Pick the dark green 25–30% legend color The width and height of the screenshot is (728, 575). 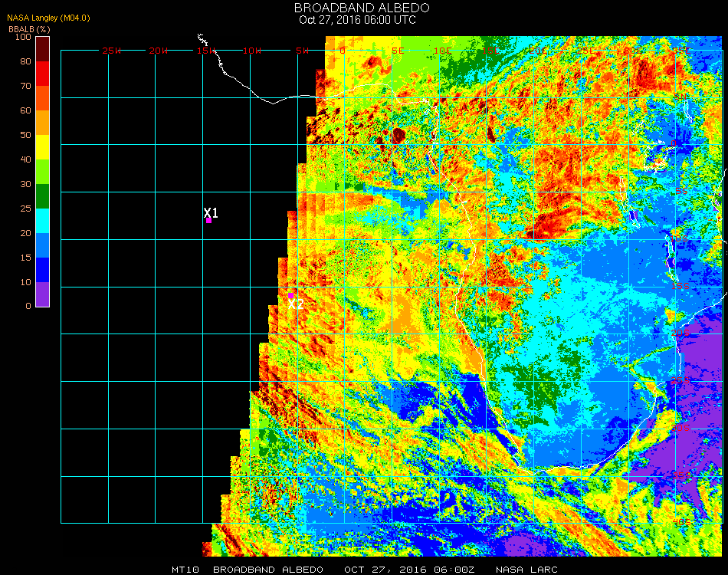pos(43,196)
